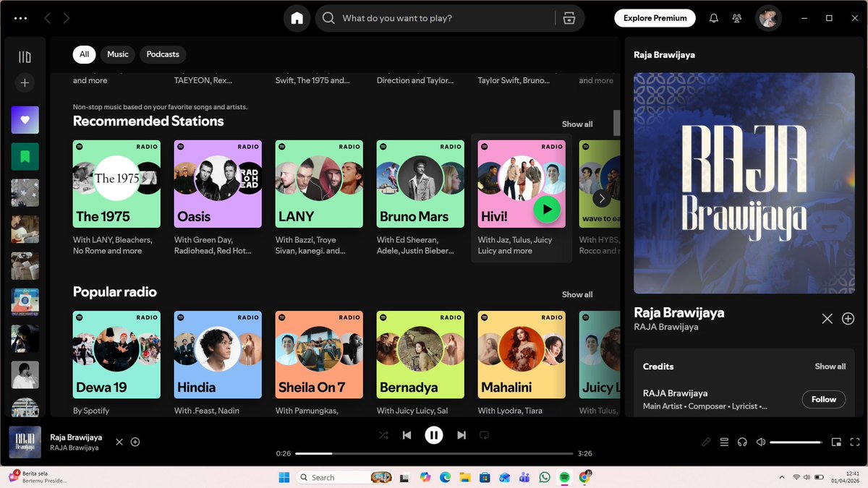Open the notifications bell (What's New)
This screenshot has width=868, height=488.
pyautogui.click(x=713, y=18)
